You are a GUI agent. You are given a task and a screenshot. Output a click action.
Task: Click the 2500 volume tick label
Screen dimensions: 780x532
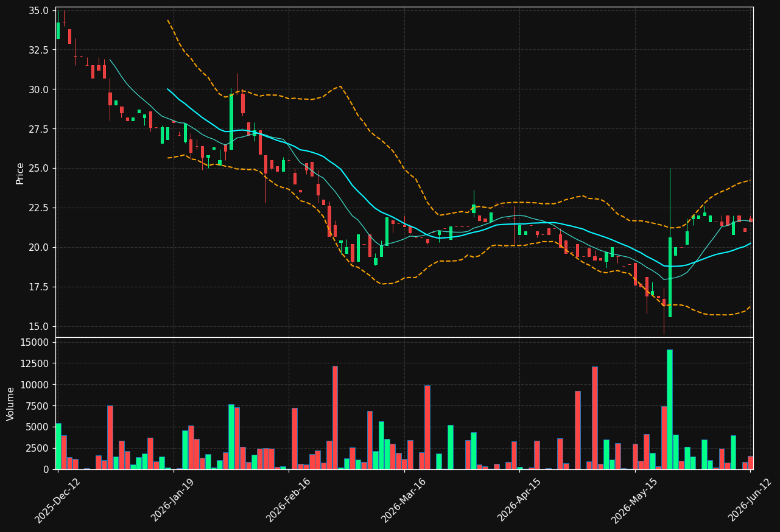38,449
